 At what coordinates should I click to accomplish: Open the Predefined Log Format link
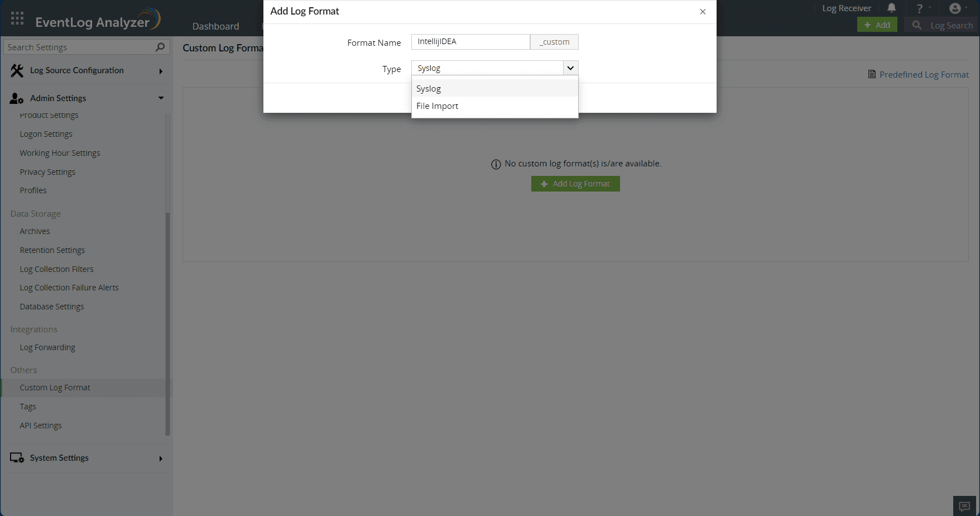click(924, 74)
